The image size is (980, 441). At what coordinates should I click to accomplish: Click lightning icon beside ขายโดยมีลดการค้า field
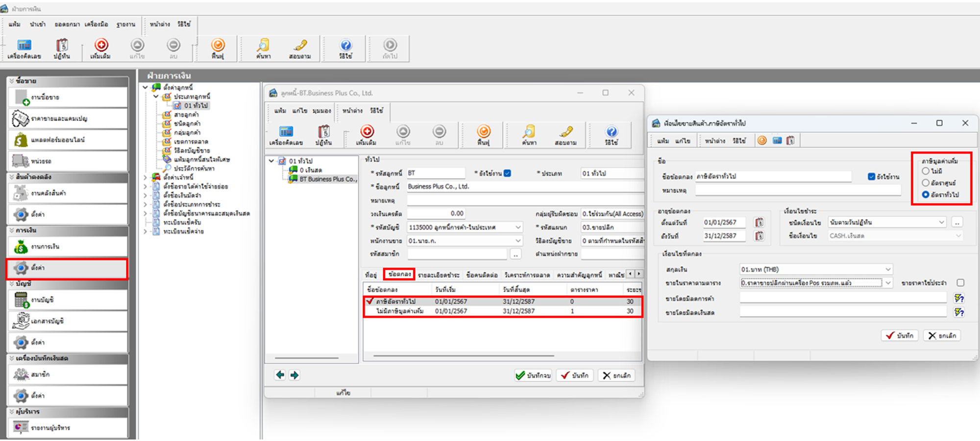[x=959, y=298]
